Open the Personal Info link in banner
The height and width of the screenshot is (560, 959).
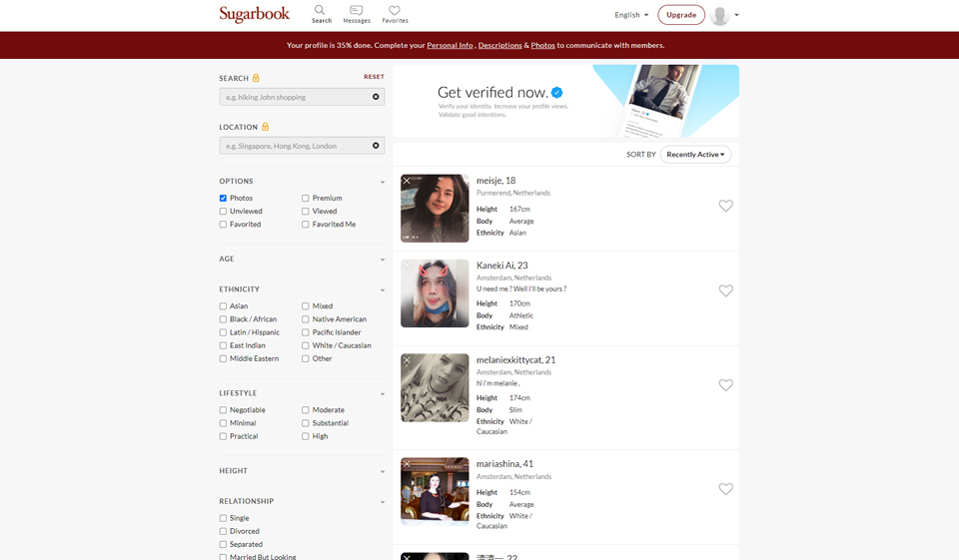tap(450, 45)
